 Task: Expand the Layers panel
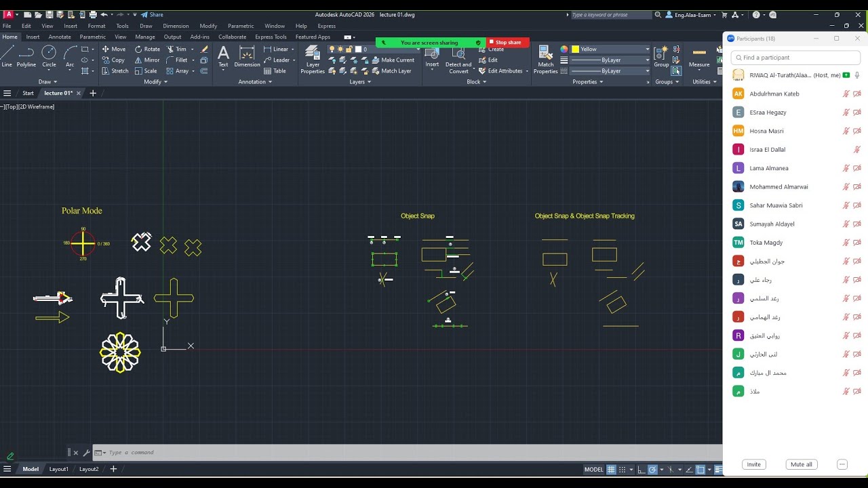360,81
